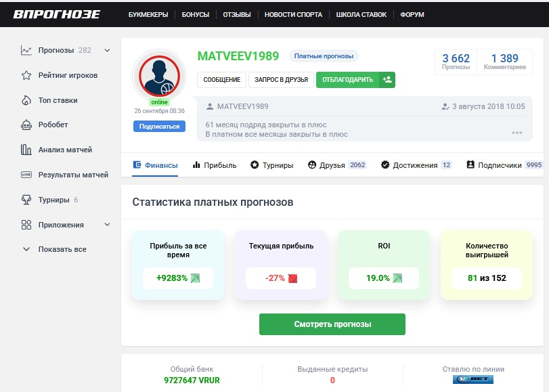Select the Турниры trophy icon in sidebar
This screenshot has width=549, height=392.
(25, 200)
